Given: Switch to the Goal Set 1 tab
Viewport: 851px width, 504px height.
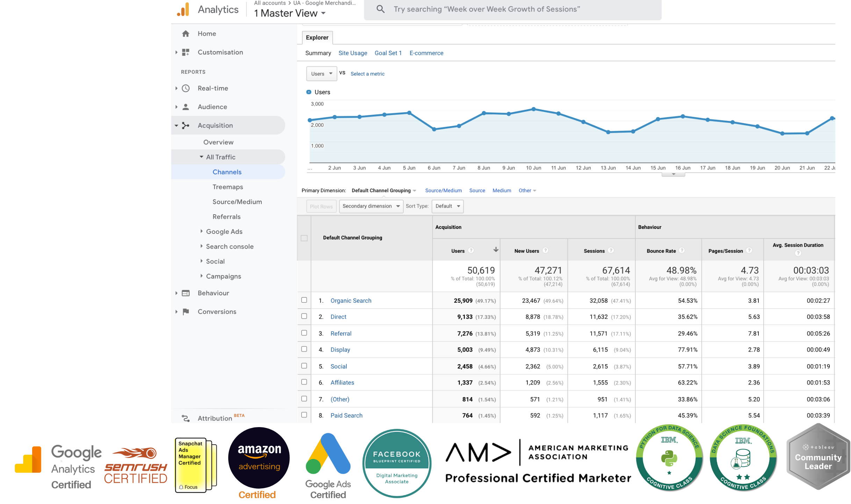Looking at the screenshot, I should click(x=388, y=53).
